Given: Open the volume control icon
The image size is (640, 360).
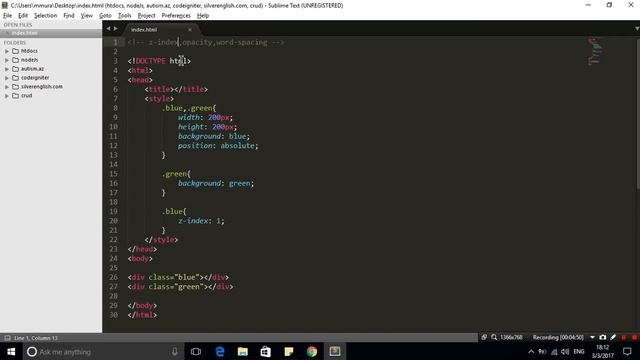Looking at the screenshot, I should click(565, 351).
